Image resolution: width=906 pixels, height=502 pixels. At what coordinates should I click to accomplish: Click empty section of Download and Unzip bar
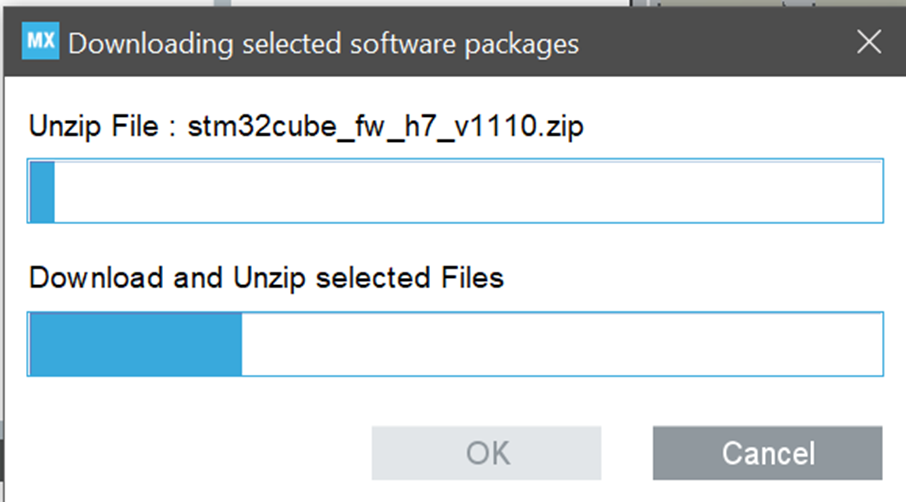click(x=560, y=345)
